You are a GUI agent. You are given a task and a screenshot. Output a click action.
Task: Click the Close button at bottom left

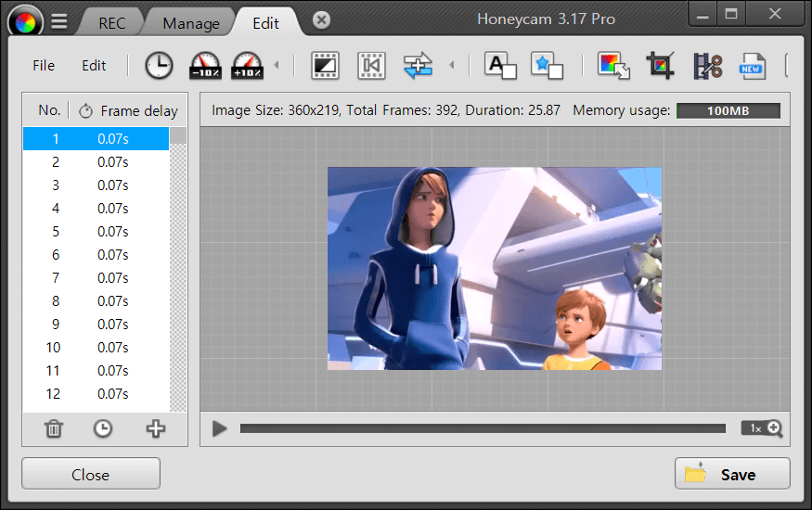91,474
